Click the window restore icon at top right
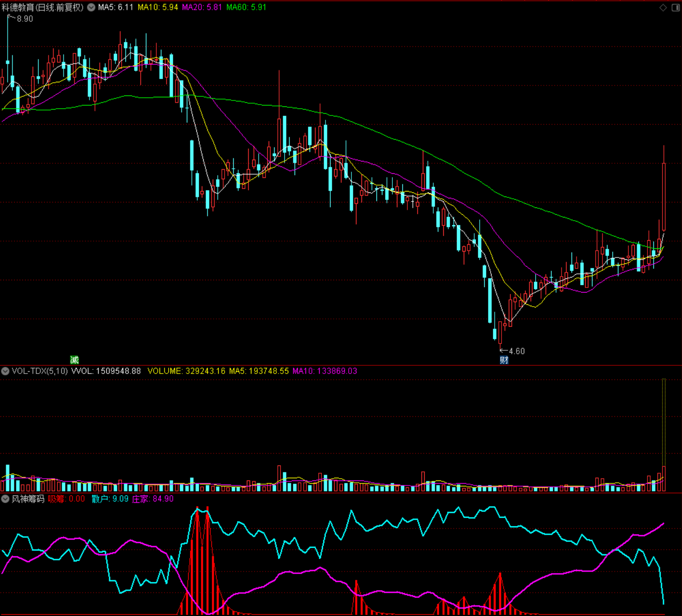The image size is (682, 616). click(676, 7)
